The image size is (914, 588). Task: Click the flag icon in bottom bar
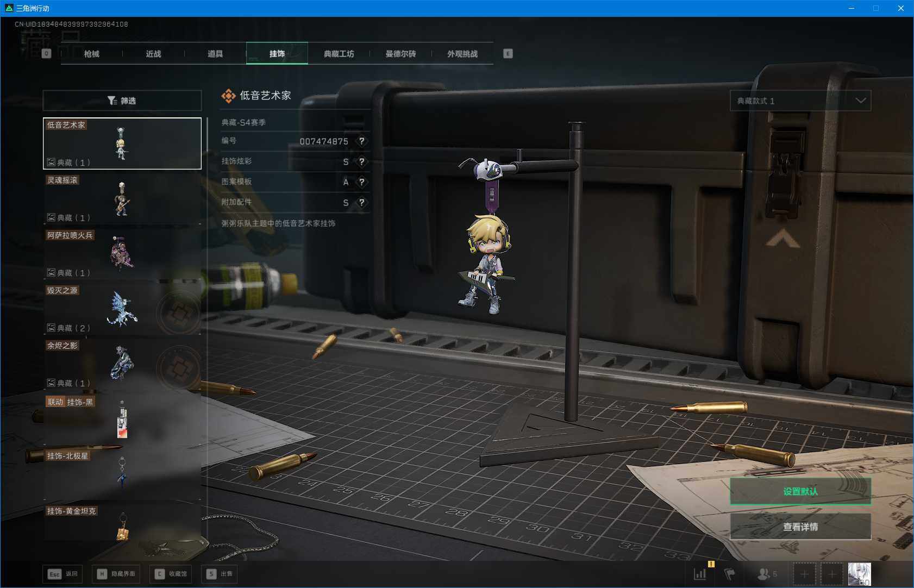coord(730,574)
